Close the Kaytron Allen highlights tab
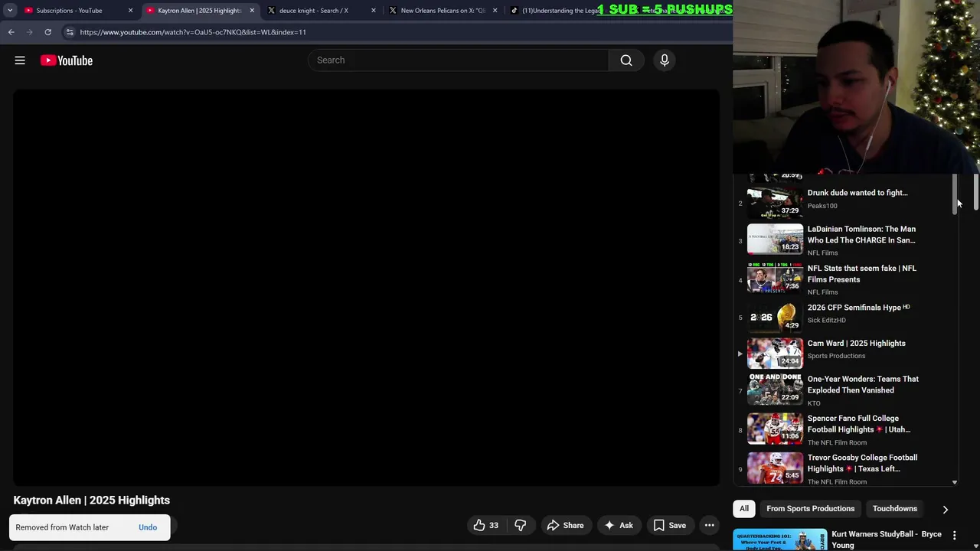980x551 pixels. [252, 11]
